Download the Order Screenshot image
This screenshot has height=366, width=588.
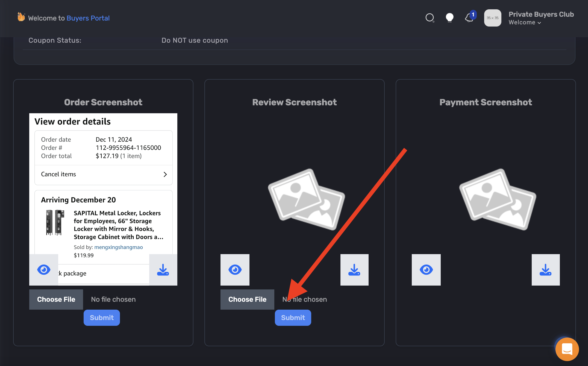click(163, 270)
